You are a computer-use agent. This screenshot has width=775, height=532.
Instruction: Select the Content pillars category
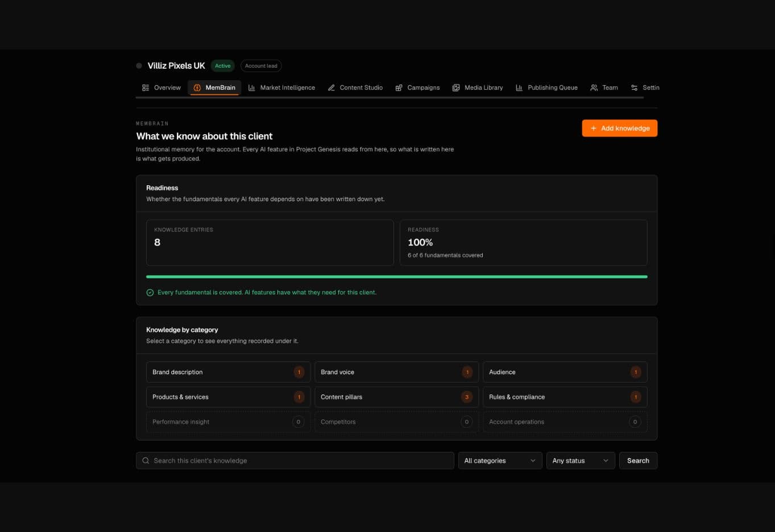[397, 397]
